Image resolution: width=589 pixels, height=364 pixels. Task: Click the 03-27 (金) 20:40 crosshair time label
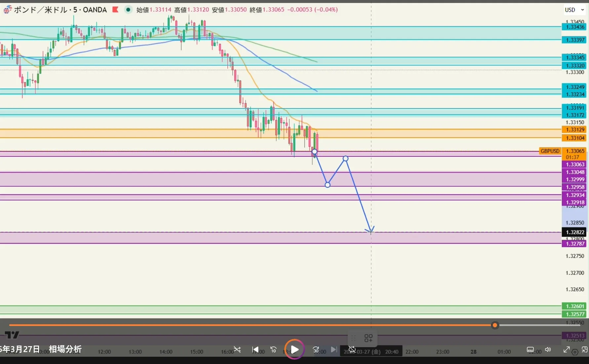click(371, 351)
